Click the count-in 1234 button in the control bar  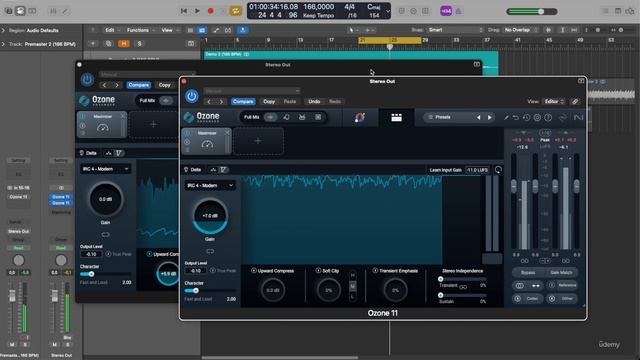click(x=446, y=11)
